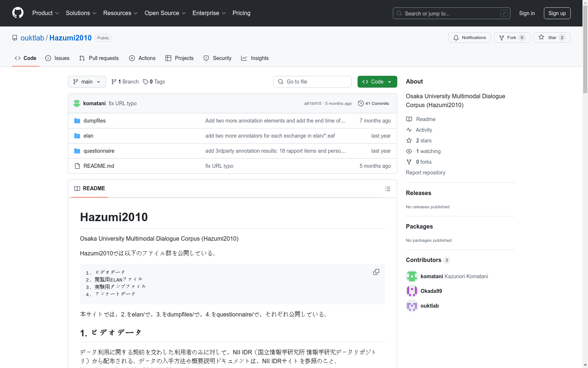Open the questionnaire folder name
This screenshot has width=588, height=368.
(99, 151)
